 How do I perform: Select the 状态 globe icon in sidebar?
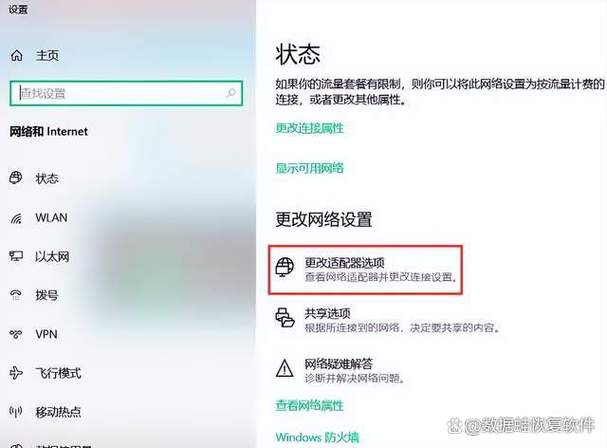pos(16,178)
